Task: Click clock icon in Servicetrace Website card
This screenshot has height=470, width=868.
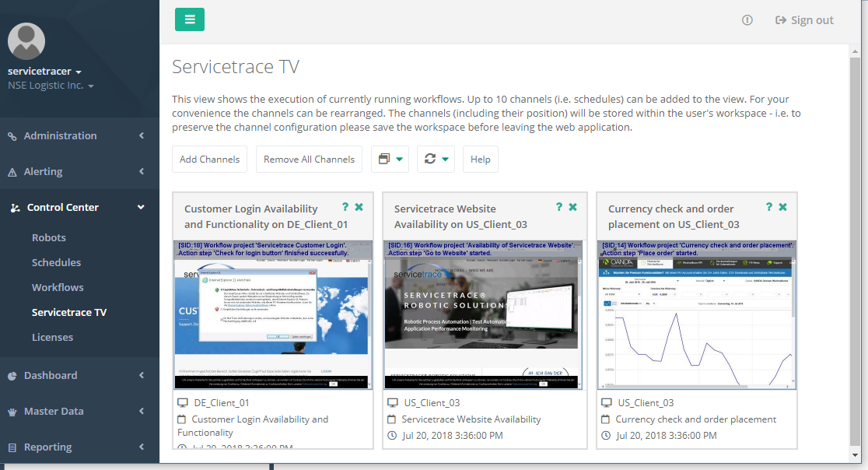Action: click(392, 436)
